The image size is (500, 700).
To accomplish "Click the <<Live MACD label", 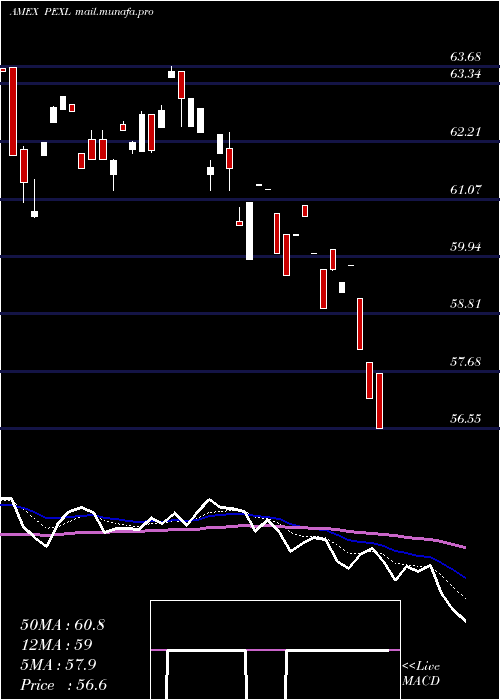I will point(421,674).
